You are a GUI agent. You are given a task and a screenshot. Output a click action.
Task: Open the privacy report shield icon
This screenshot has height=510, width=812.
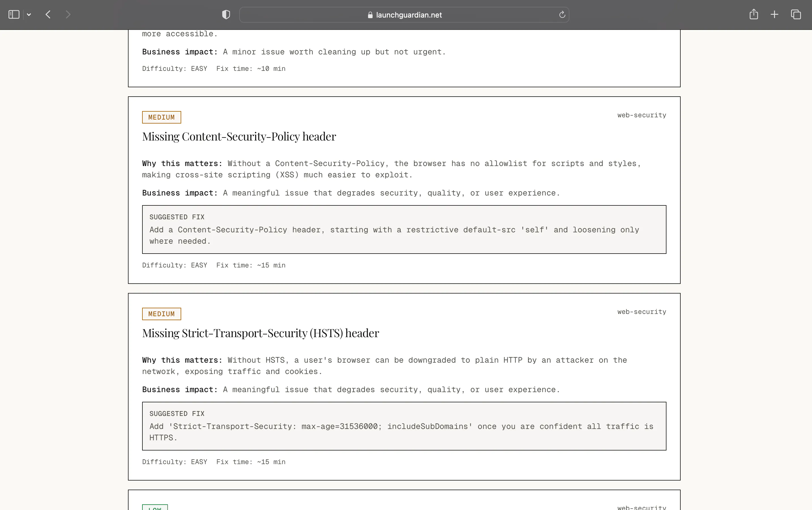[226, 14]
